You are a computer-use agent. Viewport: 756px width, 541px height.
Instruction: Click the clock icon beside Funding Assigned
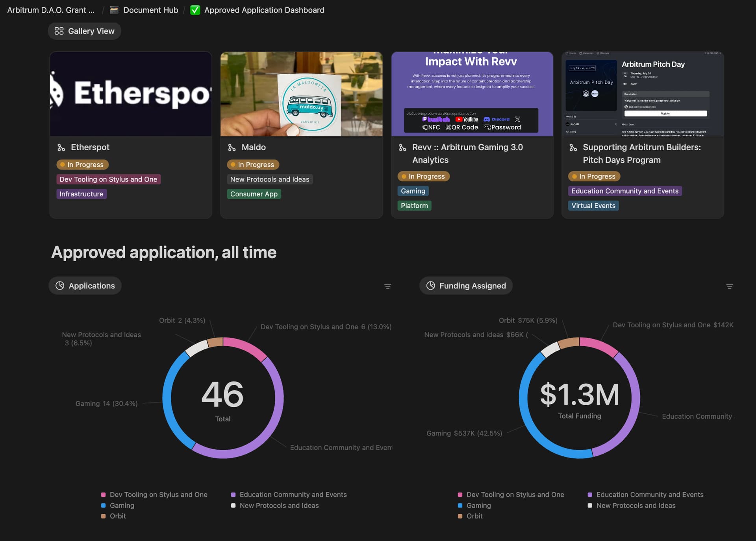point(431,285)
